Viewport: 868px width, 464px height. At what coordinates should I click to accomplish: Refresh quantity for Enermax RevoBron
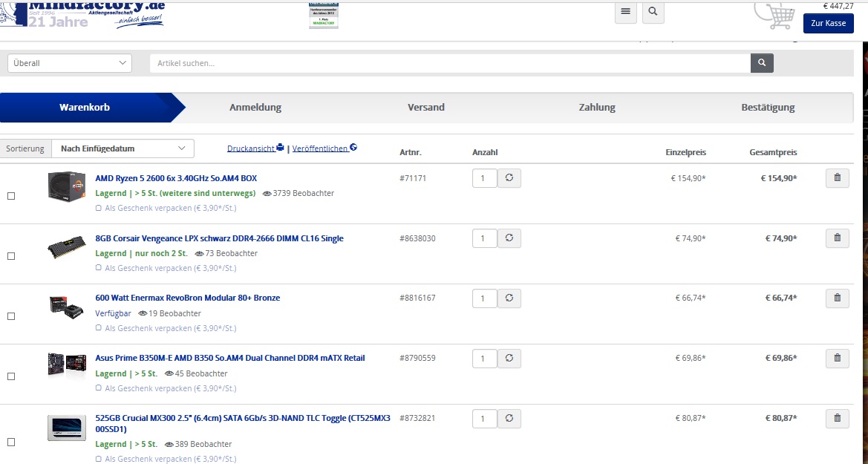[509, 298]
